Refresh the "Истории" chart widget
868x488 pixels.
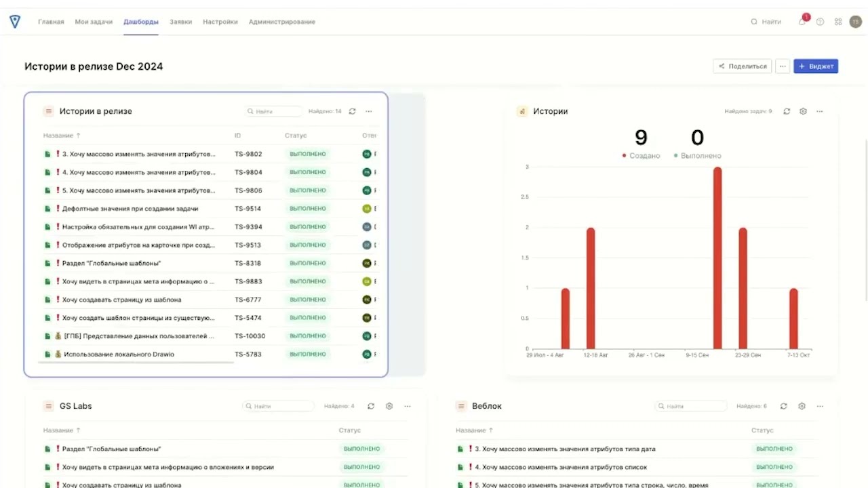[x=787, y=111]
